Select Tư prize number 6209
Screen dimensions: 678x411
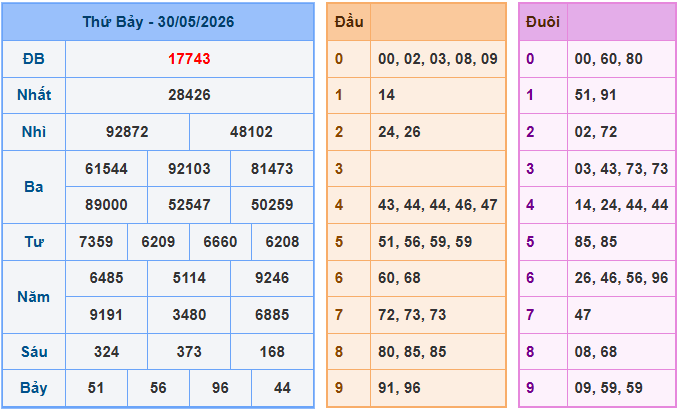tap(158, 242)
